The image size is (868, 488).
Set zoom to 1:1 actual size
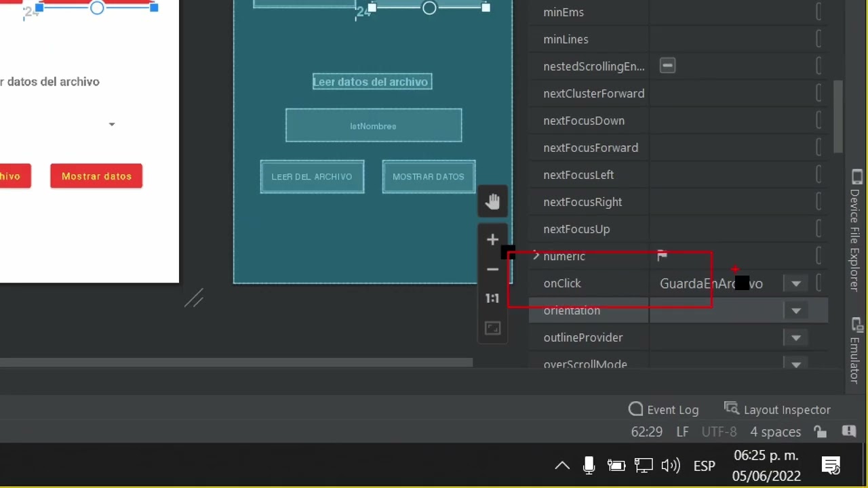tap(492, 298)
